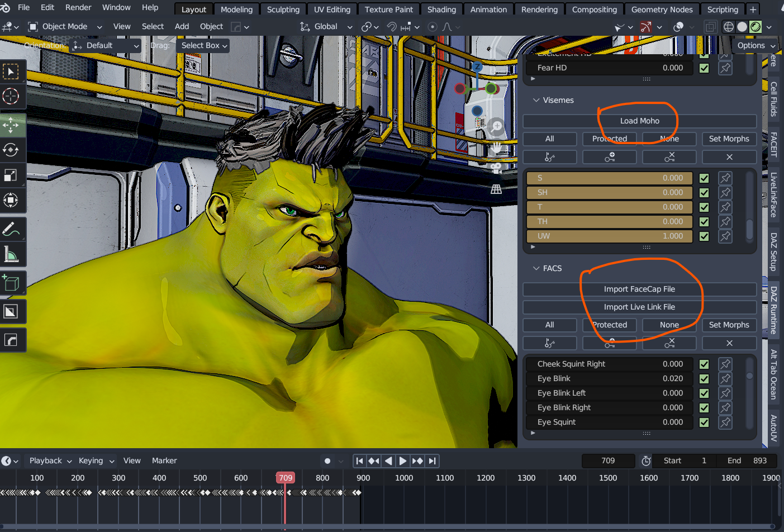The width and height of the screenshot is (784, 532).
Task: Uncheck the Eye Squint checkbox
Action: point(704,422)
